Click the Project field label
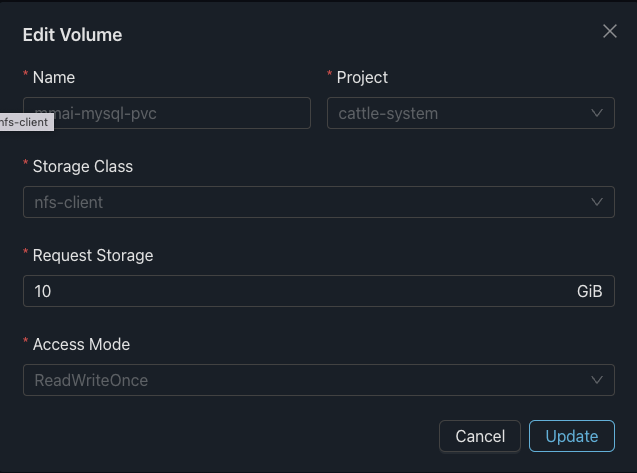The image size is (637, 473). click(x=362, y=77)
